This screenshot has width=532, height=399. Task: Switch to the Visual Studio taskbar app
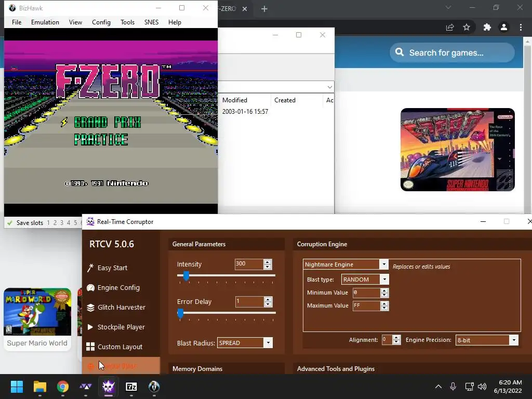86,387
